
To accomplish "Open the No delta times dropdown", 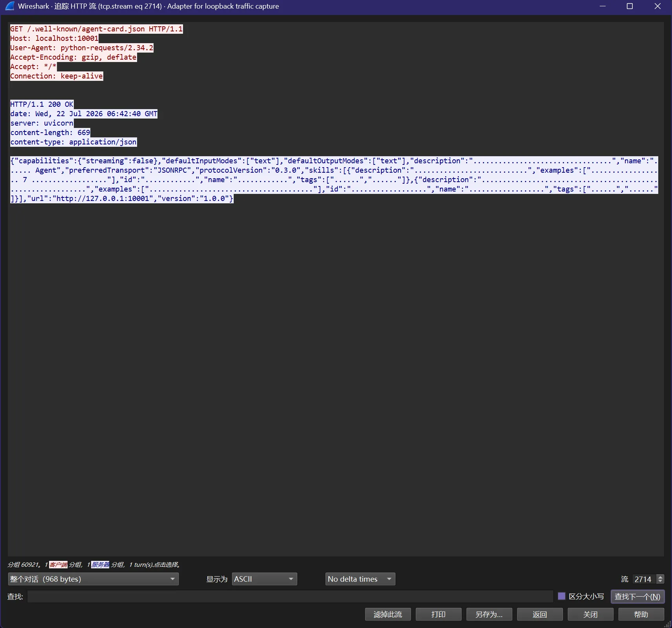I will click(360, 579).
